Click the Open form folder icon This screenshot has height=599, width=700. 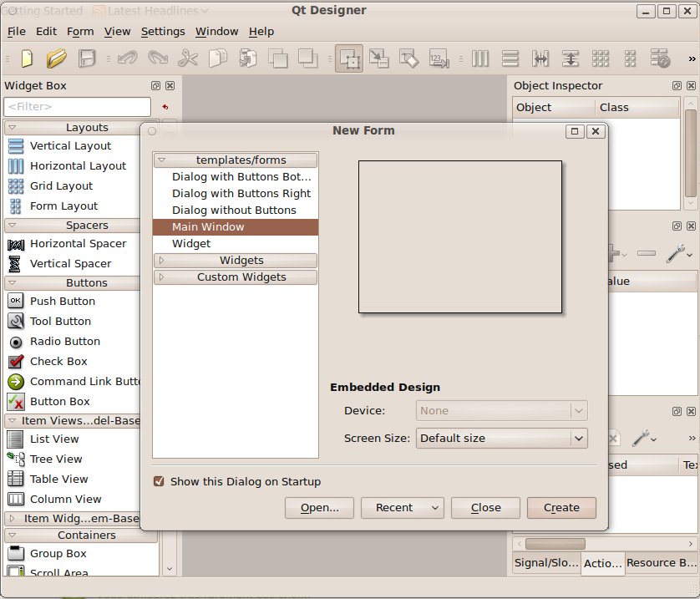click(56, 58)
